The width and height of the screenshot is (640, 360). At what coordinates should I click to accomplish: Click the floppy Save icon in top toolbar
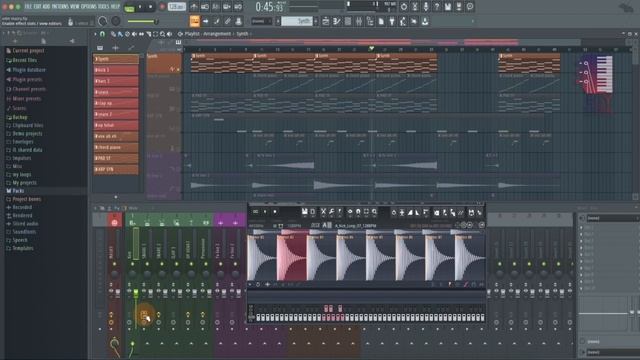[448, 7]
